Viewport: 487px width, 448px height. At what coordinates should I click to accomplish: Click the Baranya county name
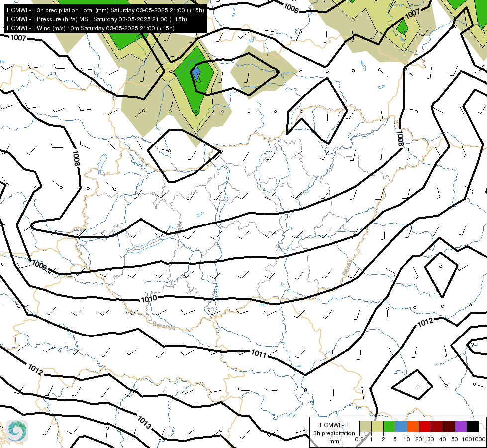164,326
